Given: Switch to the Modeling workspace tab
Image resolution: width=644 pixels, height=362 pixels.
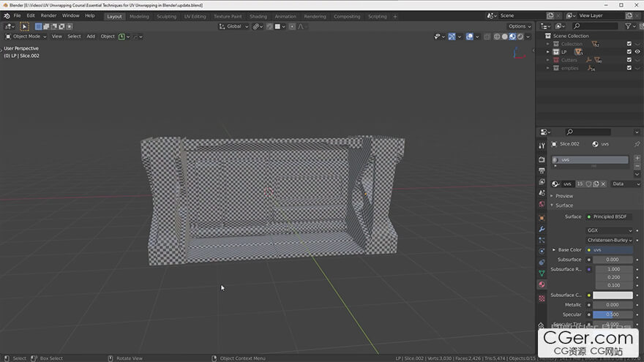Looking at the screenshot, I should [139, 16].
